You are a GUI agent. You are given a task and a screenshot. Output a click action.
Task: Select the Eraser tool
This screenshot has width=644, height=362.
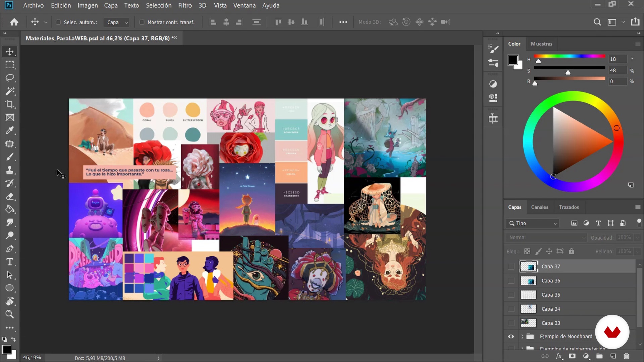point(10,196)
